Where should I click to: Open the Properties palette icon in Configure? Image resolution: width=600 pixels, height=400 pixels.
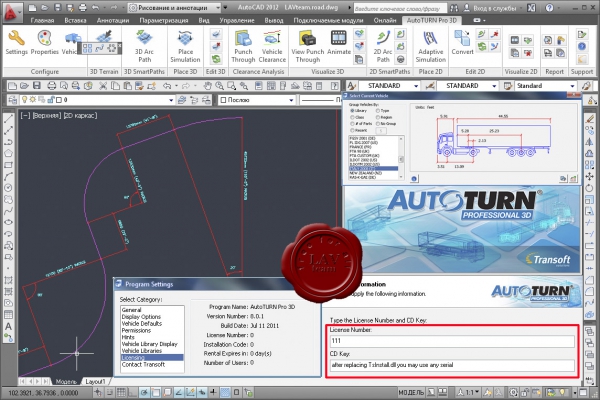pos(44,43)
